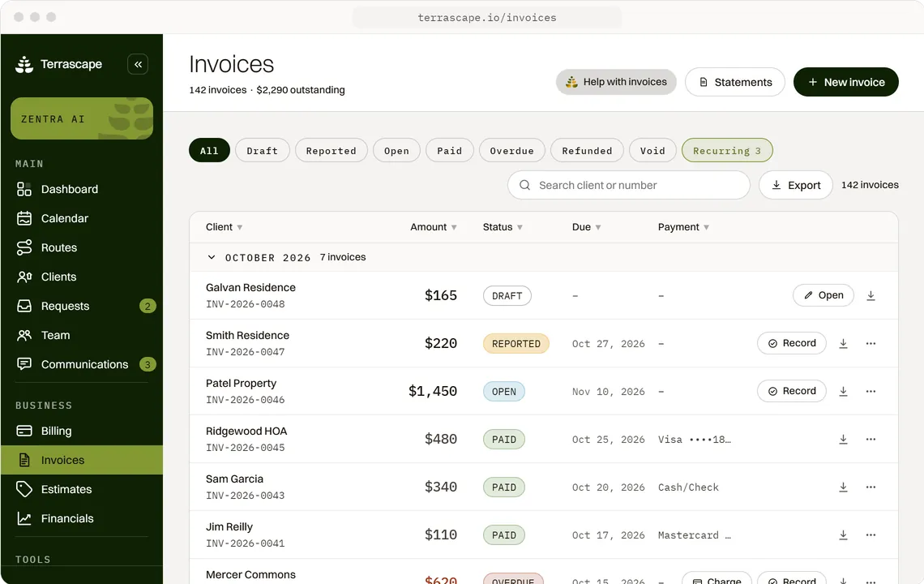
Task: Record payment for Patel Property
Action: pyautogui.click(x=791, y=391)
